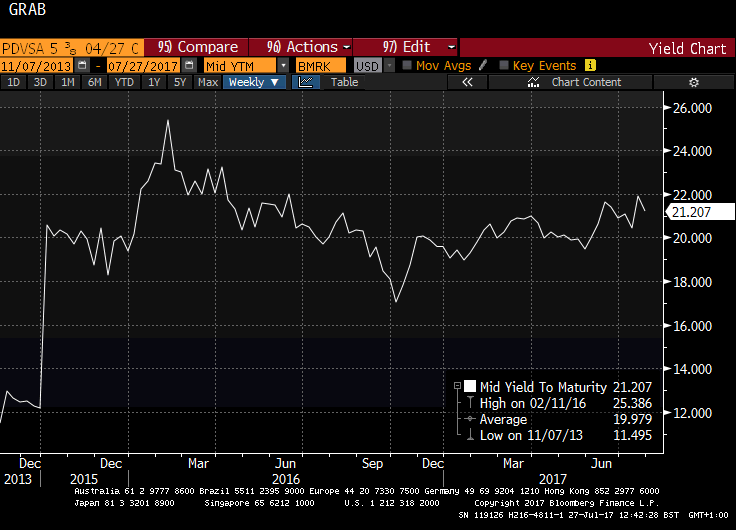Click the Mid YTM field
Screen dimensions: 736x530
pyautogui.click(x=241, y=66)
